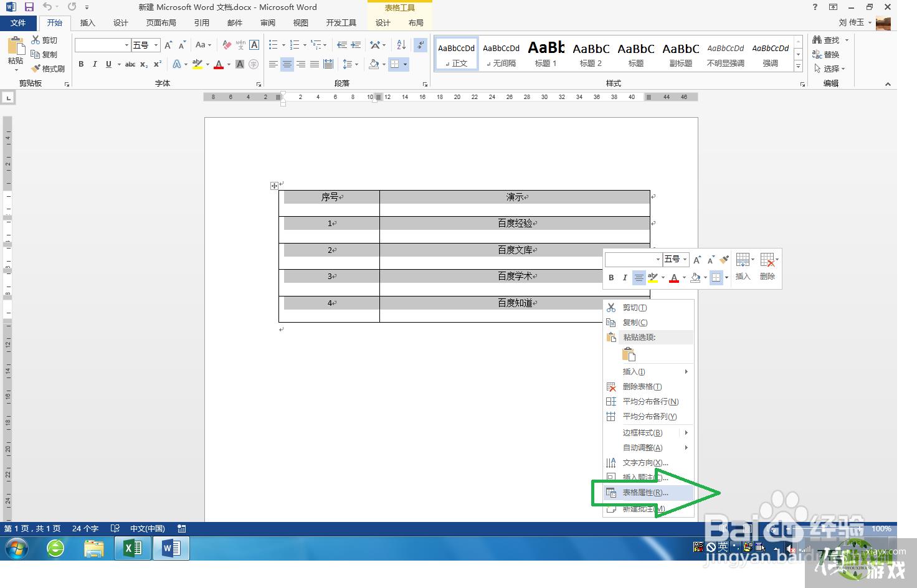Viewport: 917px width, 588px height.
Task: Click the table cell containing 百度文库
Action: point(515,256)
